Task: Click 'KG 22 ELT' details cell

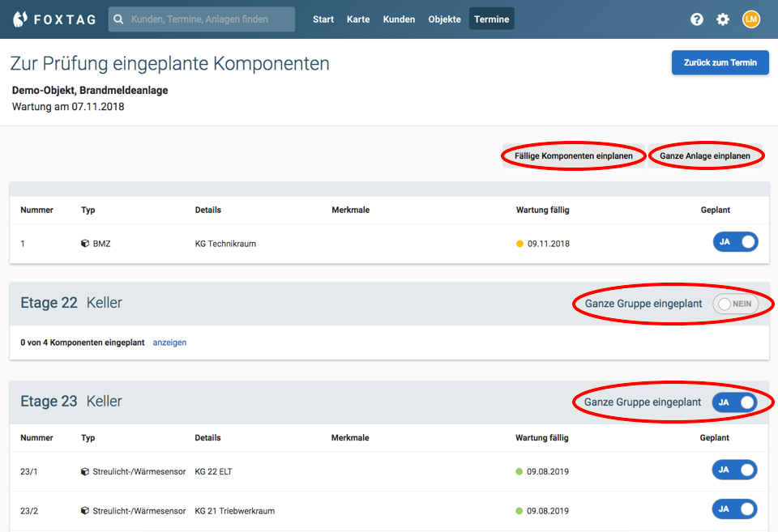Action: coord(213,471)
